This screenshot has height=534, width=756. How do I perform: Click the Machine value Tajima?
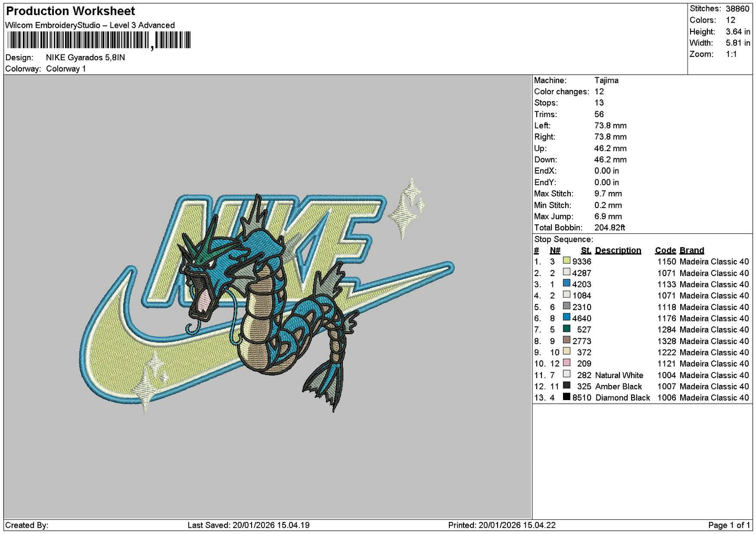pyautogui.click(x=606, y=80)
